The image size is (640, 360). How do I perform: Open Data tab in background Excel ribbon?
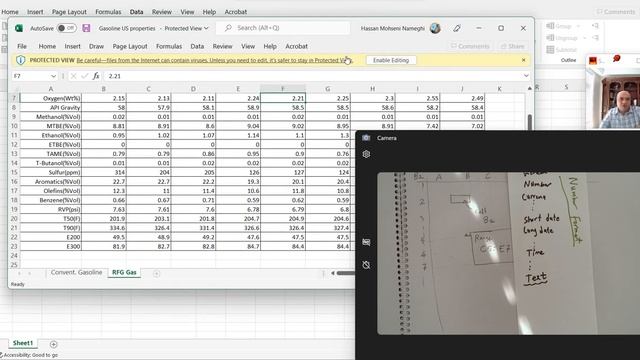[x=136, y=12]
